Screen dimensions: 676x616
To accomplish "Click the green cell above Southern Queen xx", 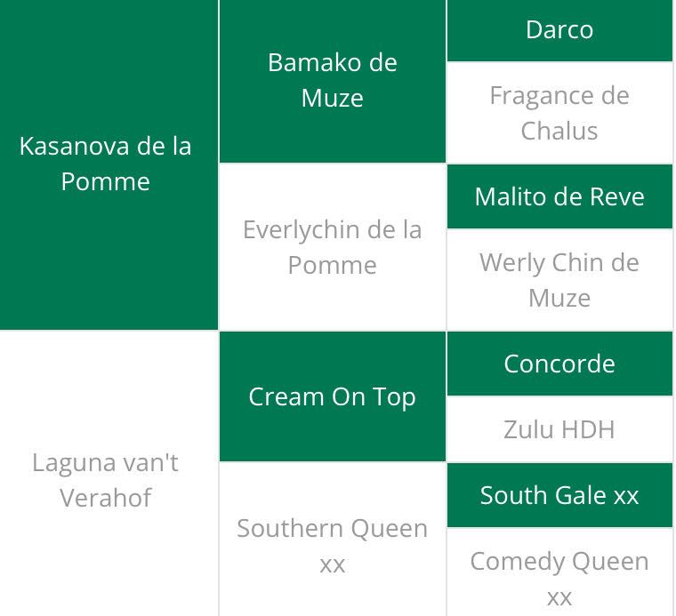I will click(x=332, y=396).
